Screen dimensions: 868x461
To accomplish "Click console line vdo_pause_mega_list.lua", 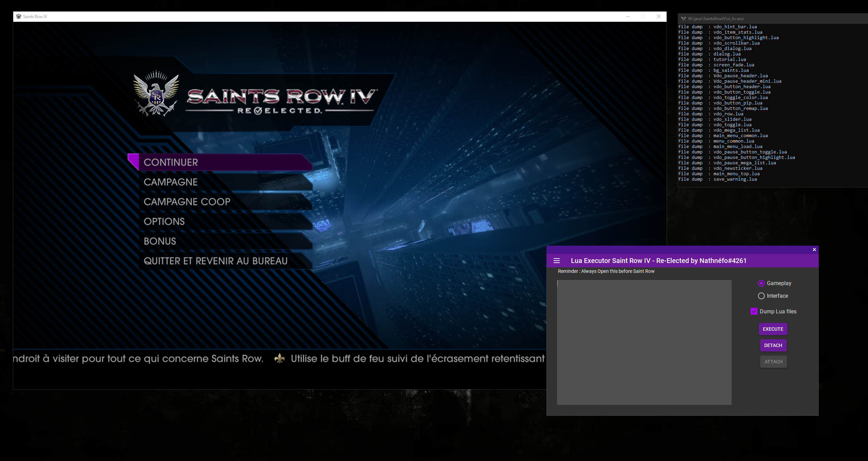I will (727, 163).
